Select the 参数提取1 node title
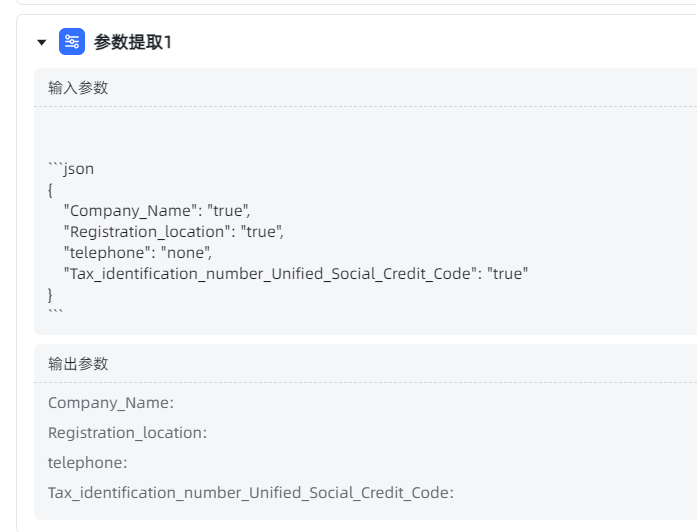Viewport: 697px width, 532px height. click(133, 42)
